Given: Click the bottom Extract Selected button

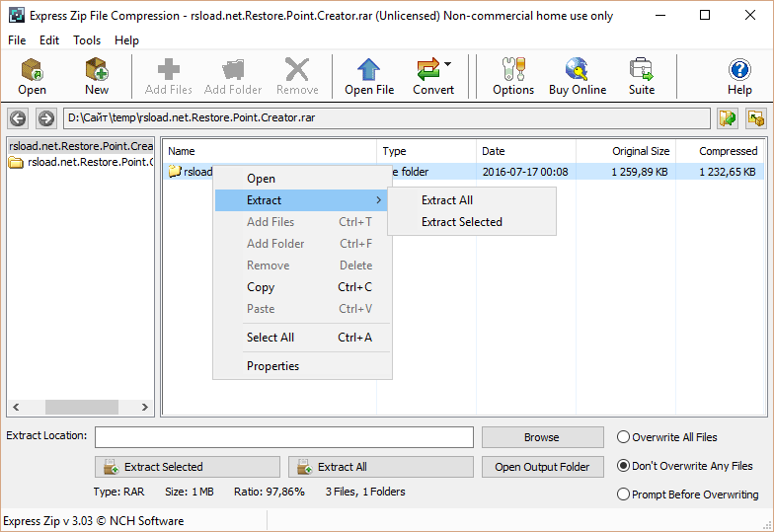Looking at the screenshot, I should (x=188, y=467).
